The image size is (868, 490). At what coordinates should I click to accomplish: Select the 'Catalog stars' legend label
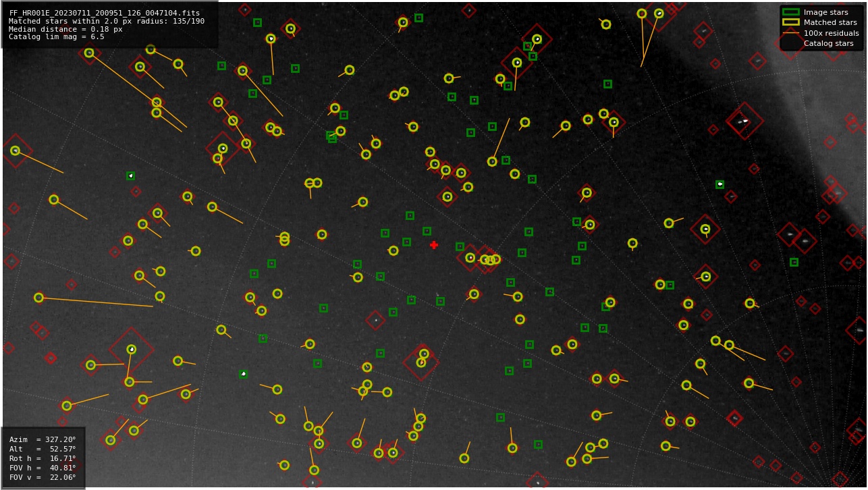[x=828, y=43]
